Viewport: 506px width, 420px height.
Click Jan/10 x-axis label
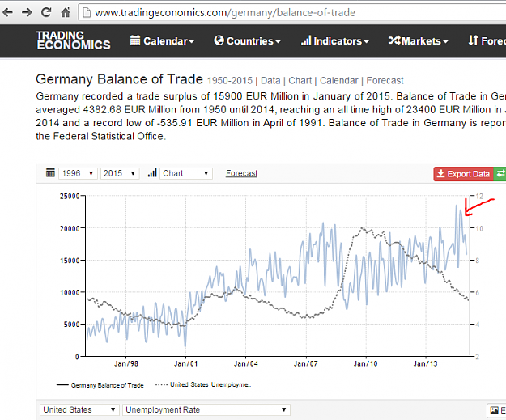click(365, 364)
